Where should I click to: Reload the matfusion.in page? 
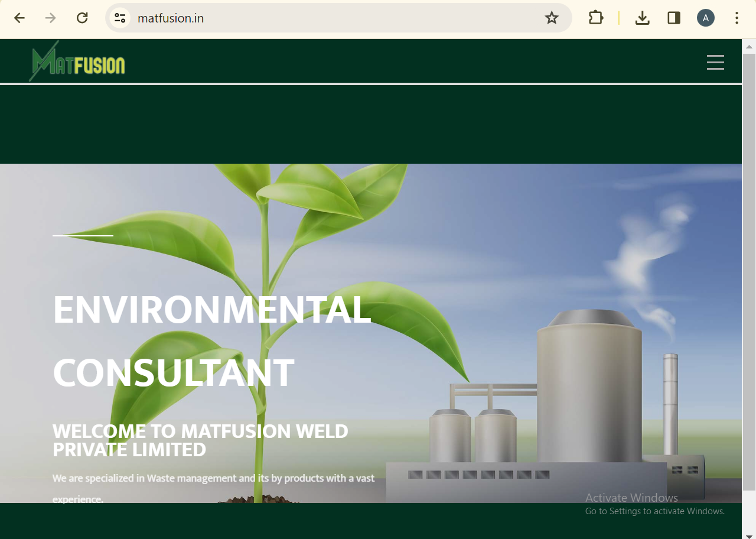pyautogui.click(x=82, y=18)
